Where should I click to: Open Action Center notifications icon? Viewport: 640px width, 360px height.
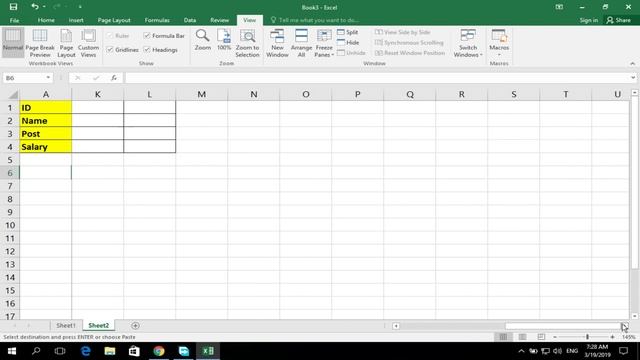pos(623,351)
